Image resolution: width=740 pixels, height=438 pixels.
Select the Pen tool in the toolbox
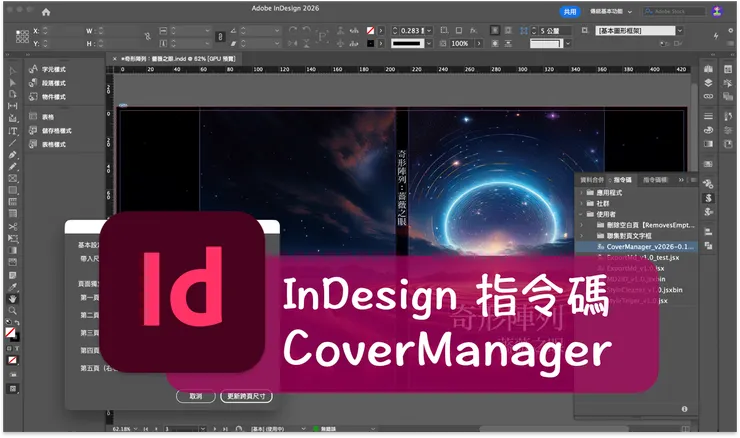[x=13, y=155]
